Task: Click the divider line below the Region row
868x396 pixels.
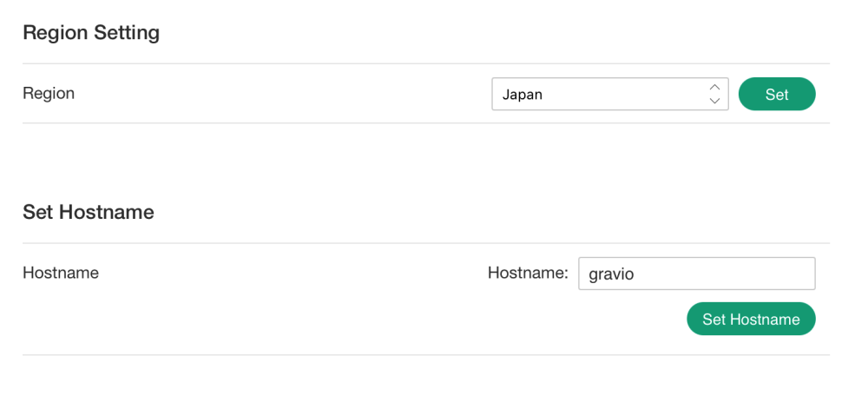Action: tap(425, 123)
